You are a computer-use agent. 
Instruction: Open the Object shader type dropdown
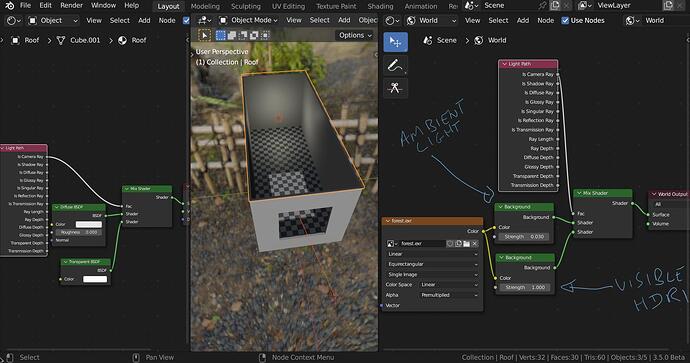click(x=53, y=21)
